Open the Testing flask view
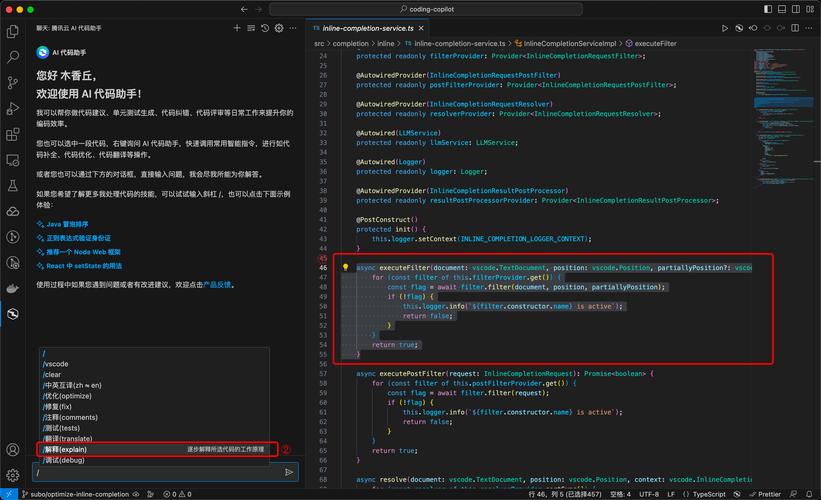 [x=13, y=186]
